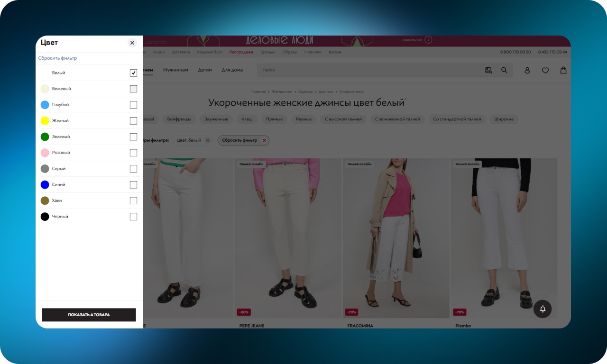This screenshot has height=364, width=607.
Task: Check the Голубой color checkbox
Action: point(133,105)
